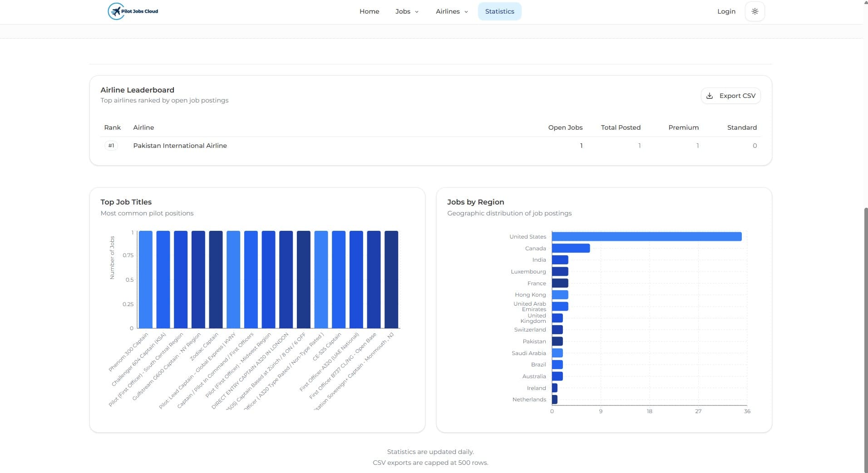Click the Login button

click(x=725, y=11)
